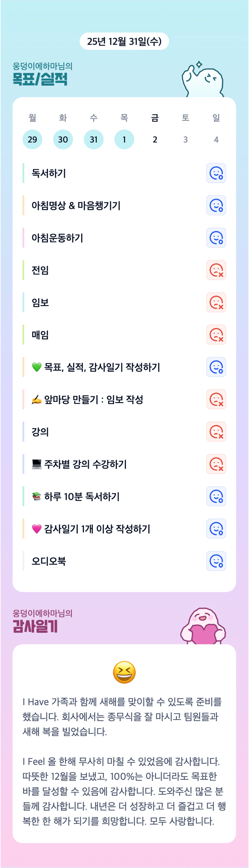Toggle status for 아침운동하기 goal
The width and height of the screenshot is (249, 868).
coord(216,238)
